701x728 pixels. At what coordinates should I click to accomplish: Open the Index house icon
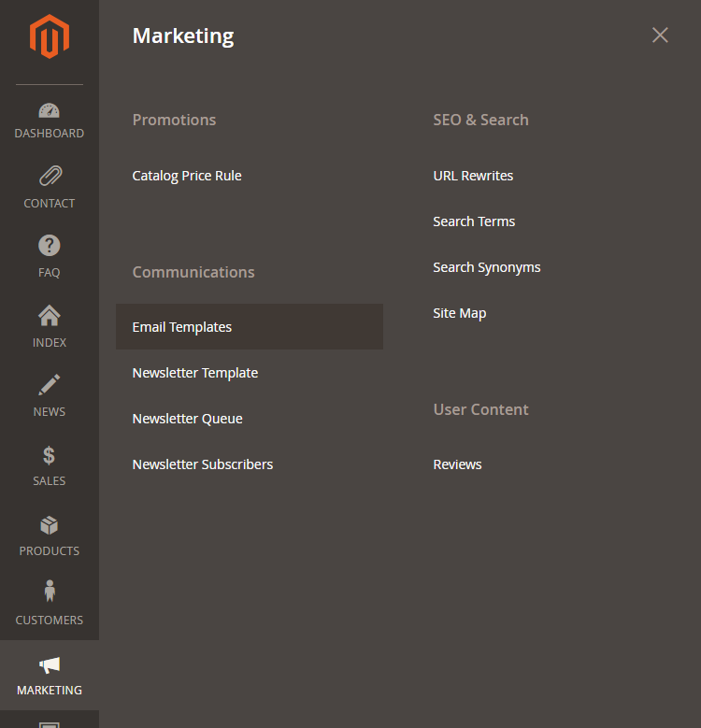coord(50,315)
